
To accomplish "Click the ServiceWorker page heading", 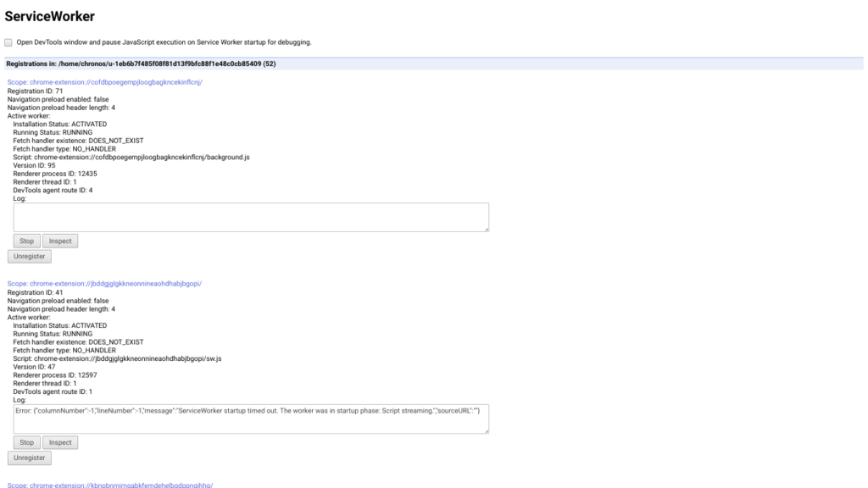I will click(x=50, y=16).
